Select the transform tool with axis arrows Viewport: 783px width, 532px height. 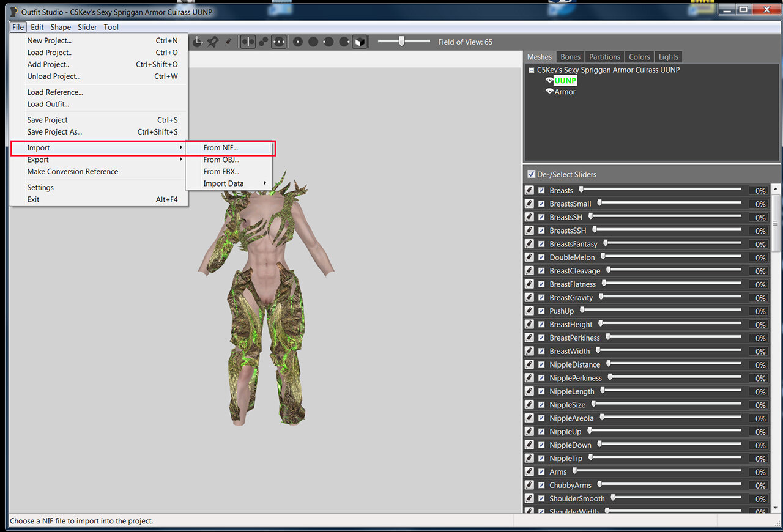point(198,42)
